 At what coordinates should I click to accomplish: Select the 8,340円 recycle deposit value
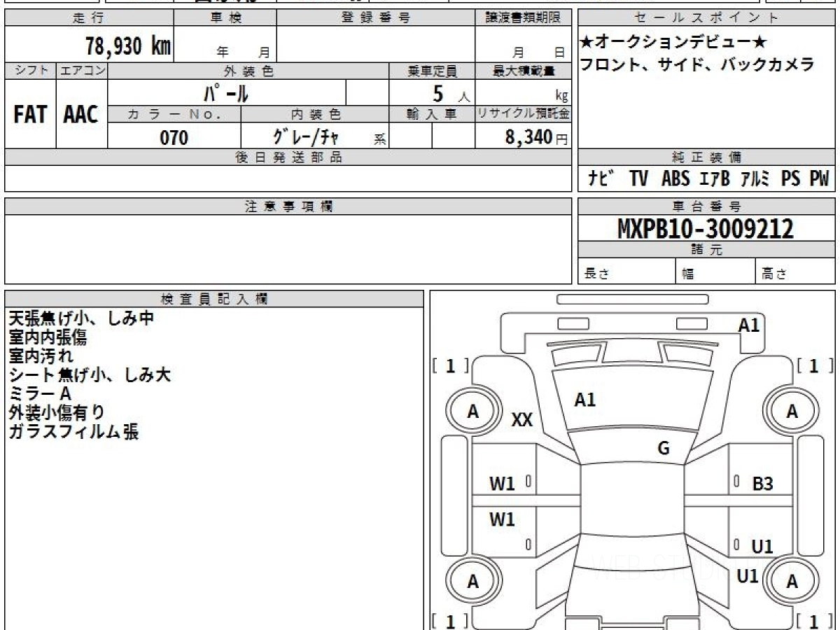pyautogui.click(x=536, y=137)
